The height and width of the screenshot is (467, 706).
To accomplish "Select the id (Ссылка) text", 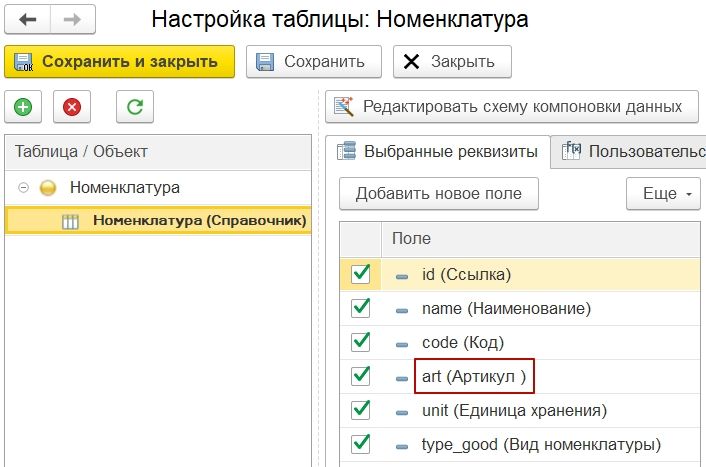I will (466, 275).
